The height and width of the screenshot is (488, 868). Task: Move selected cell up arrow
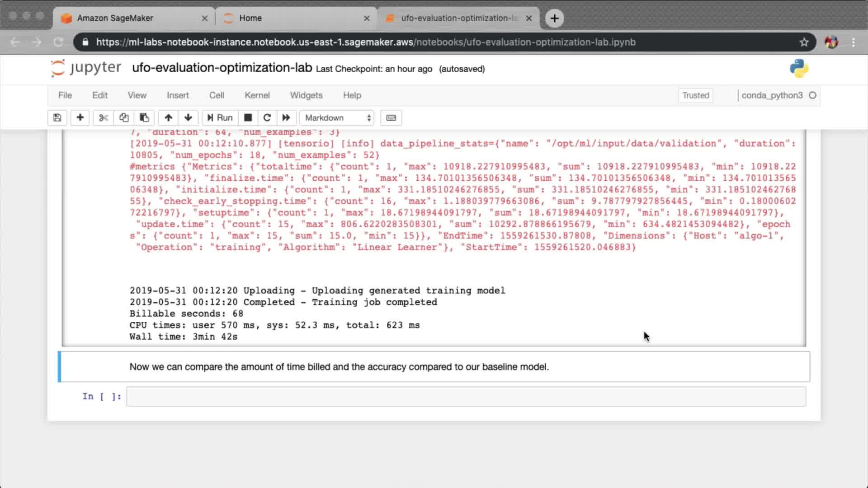click(x=168, y=118)
